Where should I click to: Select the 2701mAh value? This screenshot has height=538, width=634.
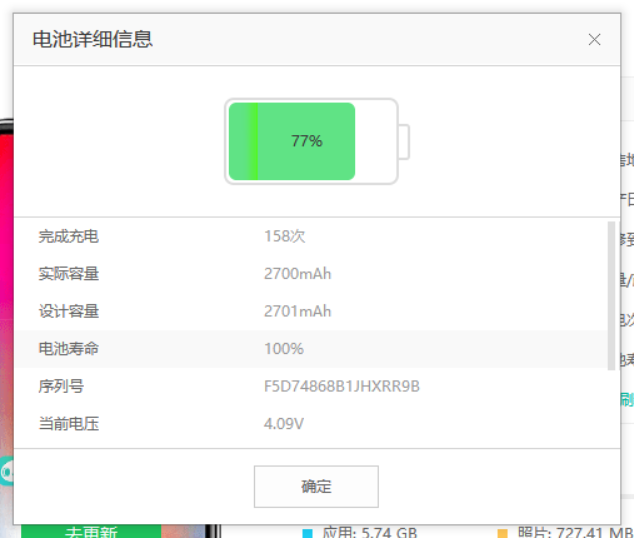click(x=298, y=312)
